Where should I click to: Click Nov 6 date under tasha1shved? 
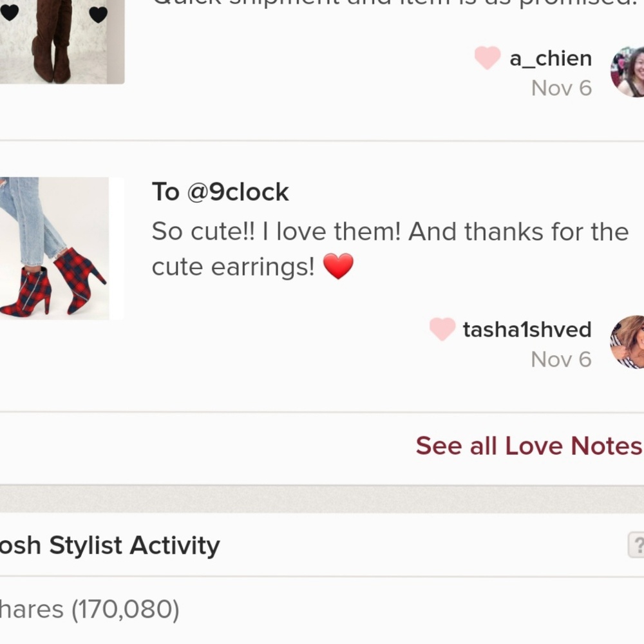pyautogui.click(x=561, y=359)
